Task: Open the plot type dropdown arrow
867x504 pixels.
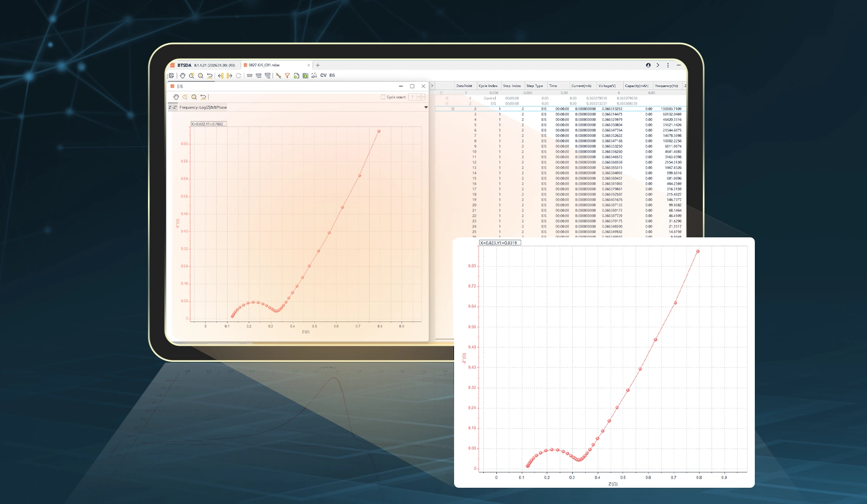Action: (426, 107)
